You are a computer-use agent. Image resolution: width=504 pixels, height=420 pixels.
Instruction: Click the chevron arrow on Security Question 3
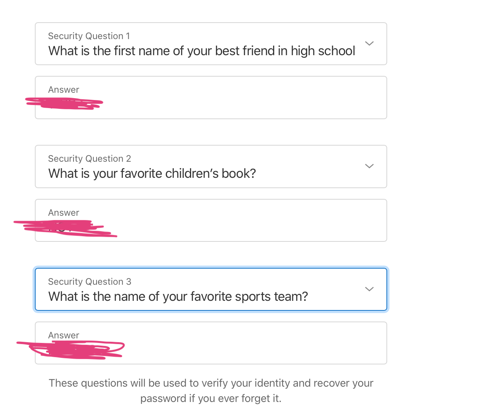(369, 289)
